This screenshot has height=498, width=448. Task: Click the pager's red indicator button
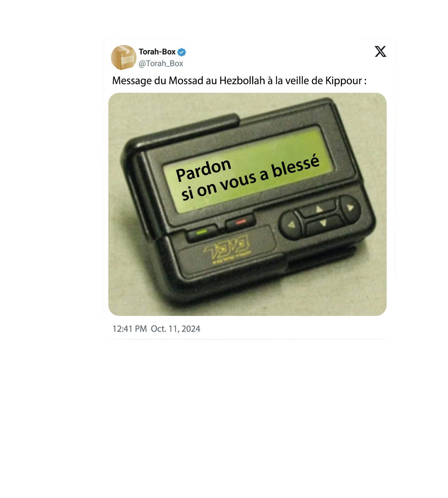tap(241, 222)
